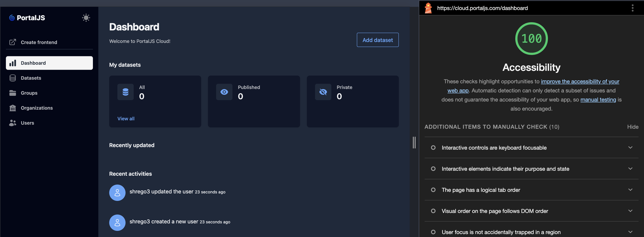Navigate to Organizations in the sidebar
Screen dimensions: 644x237
point(49,108)
